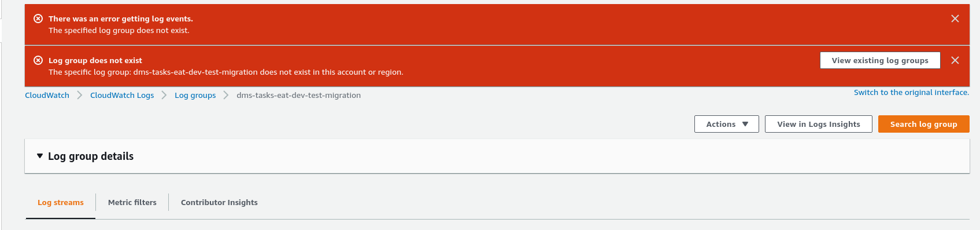
Task: Click the chevron after CloudWatch Logs breadcrumb
Action: click(x=164, y=95)
